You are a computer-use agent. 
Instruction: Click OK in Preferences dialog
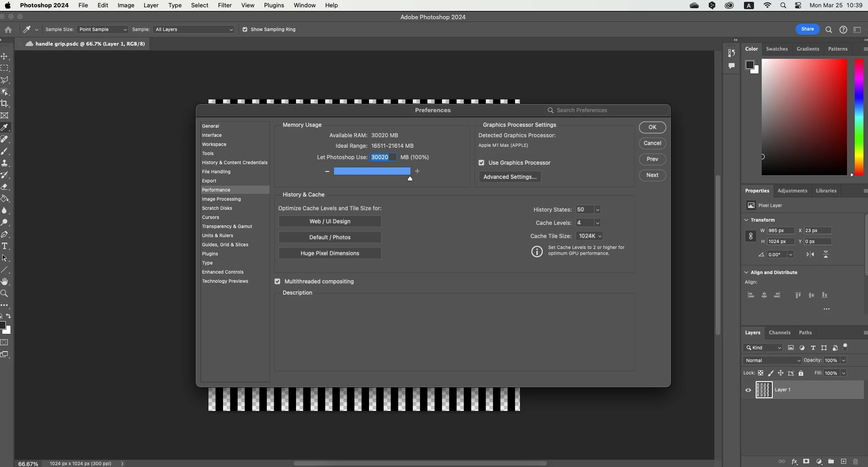tap(652, 127)
